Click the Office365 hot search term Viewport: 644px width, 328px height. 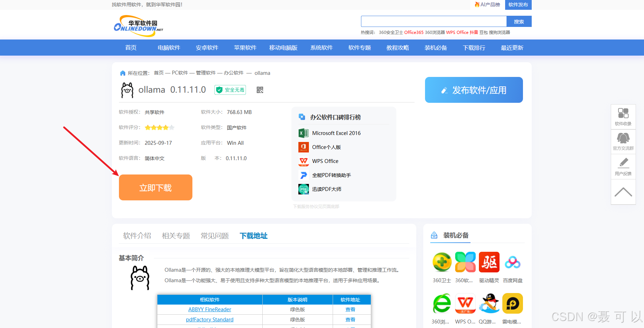tap(414, 32)
